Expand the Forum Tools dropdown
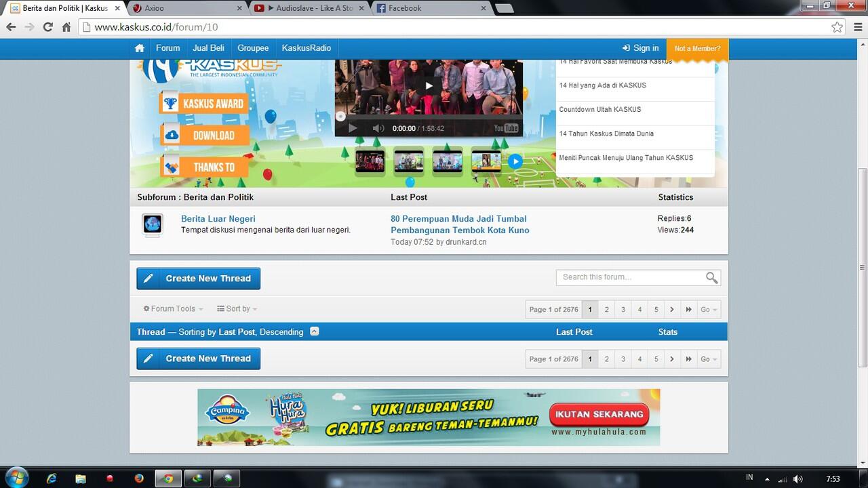868x488 pixels. pyautogui.click(x=173, y=309)
